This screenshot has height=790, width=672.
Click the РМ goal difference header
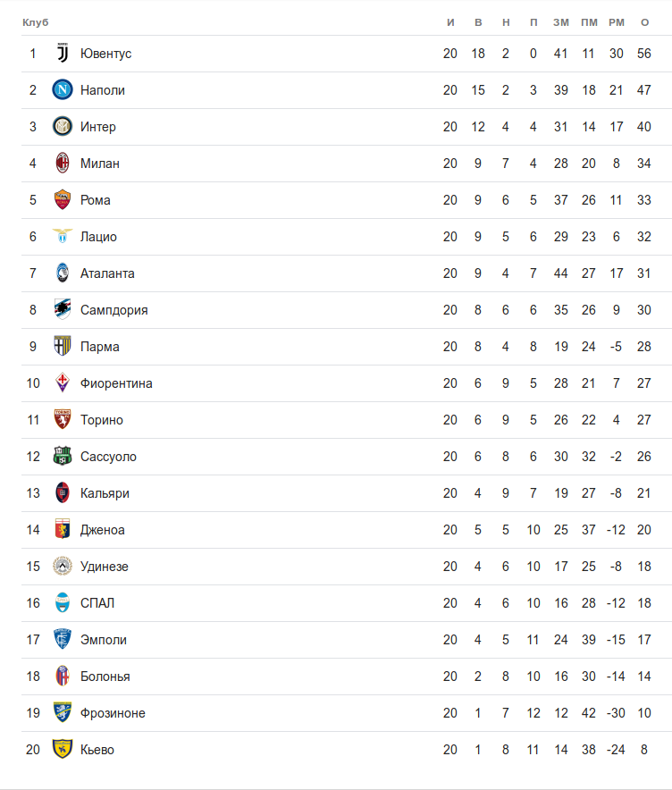click(x=617, y=21)
